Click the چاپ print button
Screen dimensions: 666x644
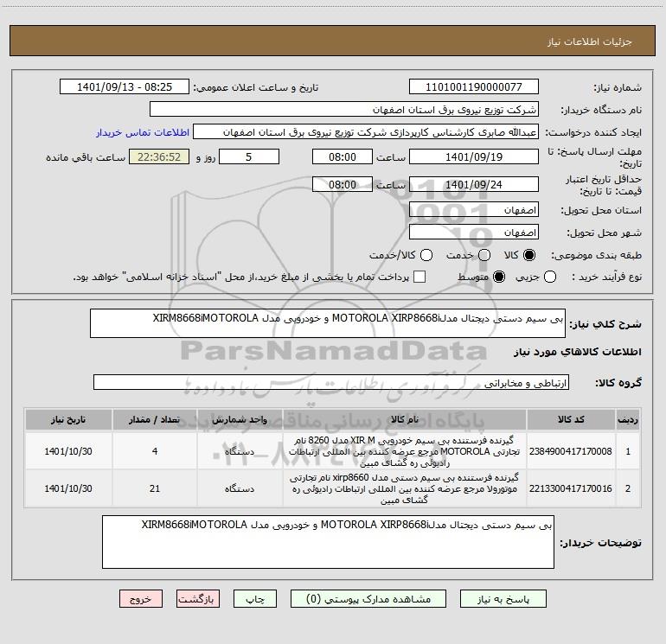pos(255,599)
